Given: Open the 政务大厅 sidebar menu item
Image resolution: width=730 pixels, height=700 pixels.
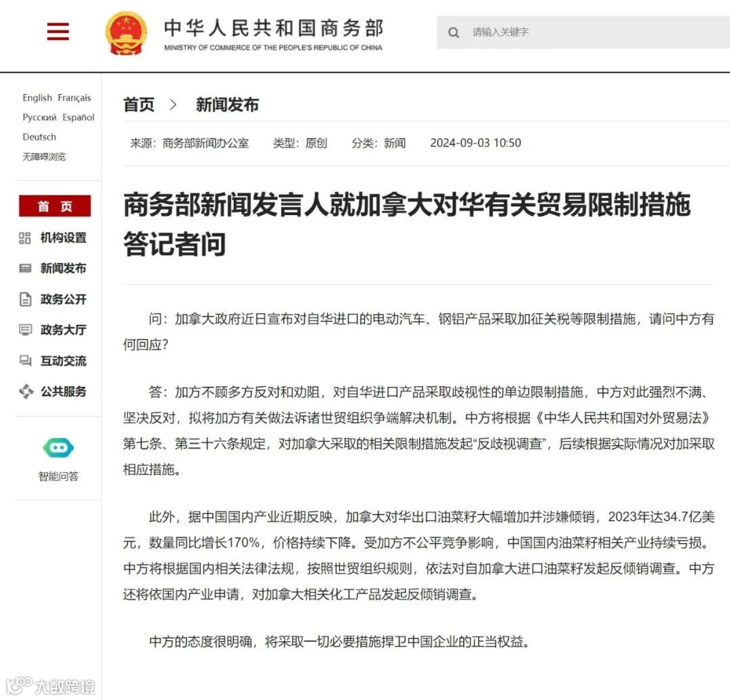Looking at the screenshot, I should [64, 330].
